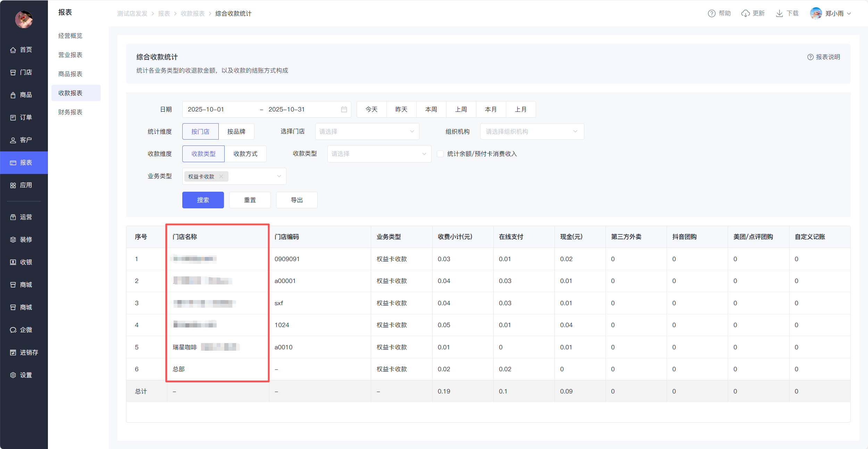Open the 组织机构 dropdown

tap(532, 132)
